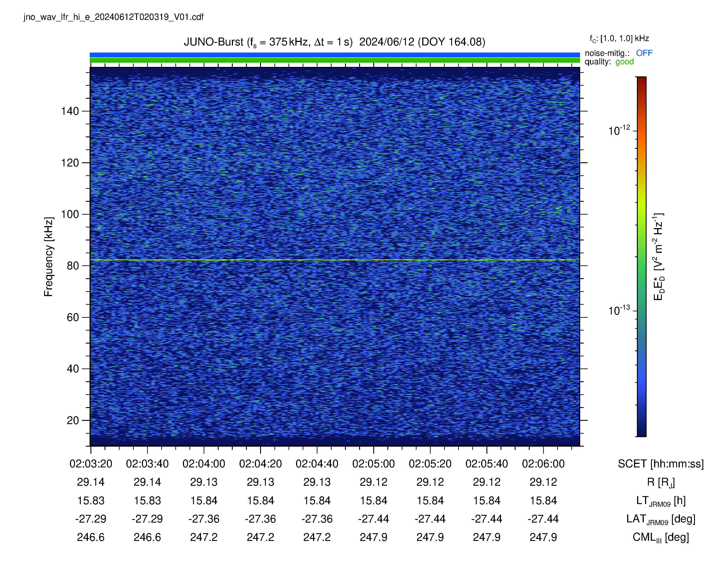Click the noise-mitig. OFF label
The height and width of the screenshot is (563, 728).
coord(618,53)
